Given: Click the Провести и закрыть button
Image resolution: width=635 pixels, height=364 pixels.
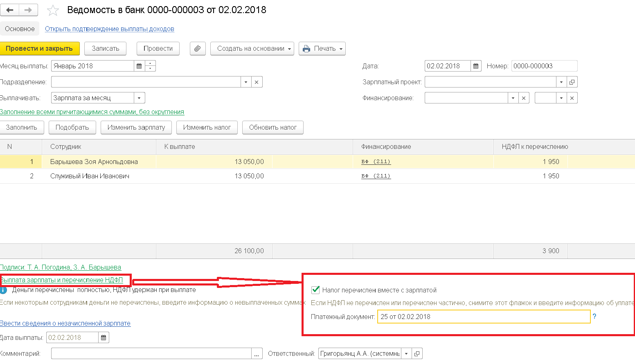Looking at the screenshot, I should coord(39,48).
